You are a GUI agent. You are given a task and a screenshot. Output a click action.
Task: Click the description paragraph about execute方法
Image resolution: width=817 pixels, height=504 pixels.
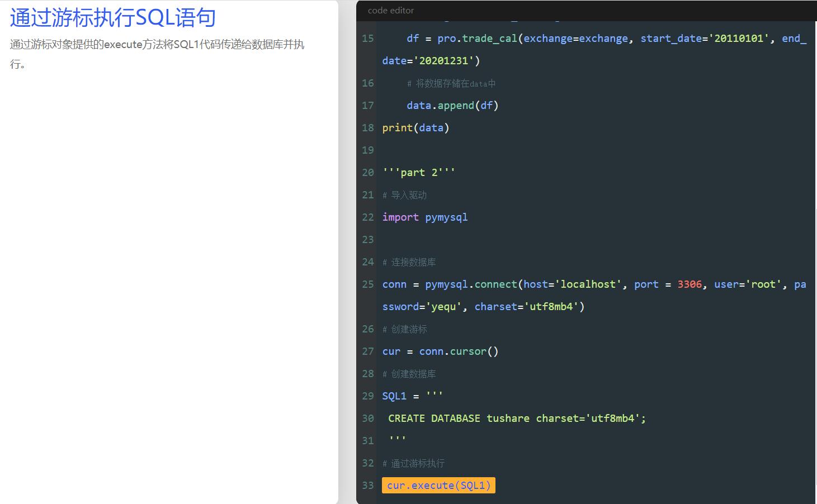pos(157,54)
